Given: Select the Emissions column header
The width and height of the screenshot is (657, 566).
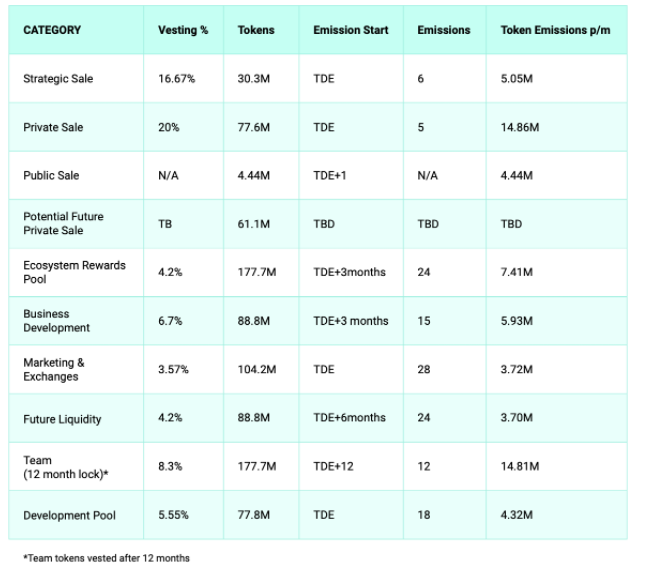Looking at the screenshot, I should point(443,30).
